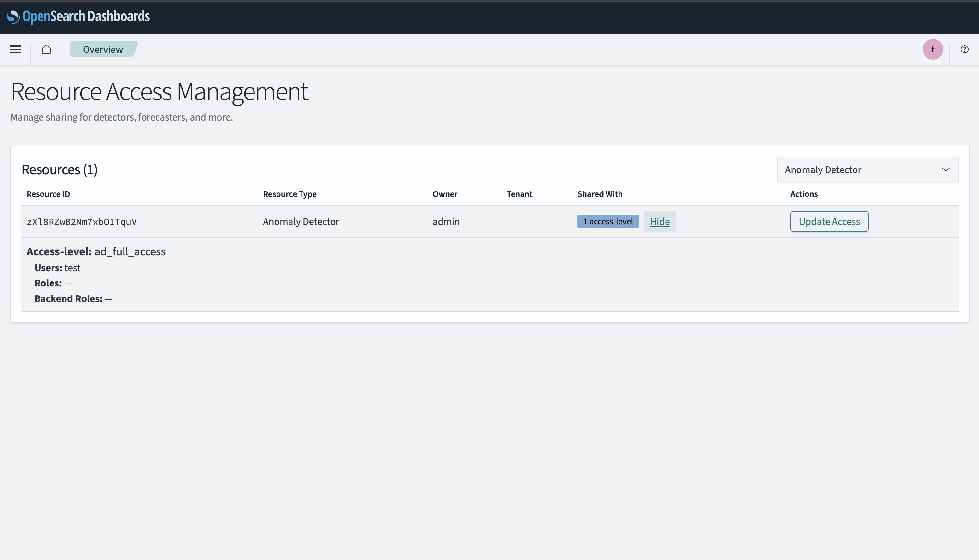The height and width of the screenshot is (560, 979).
Task: Click the Shared With column header
Action: (600, 194)
